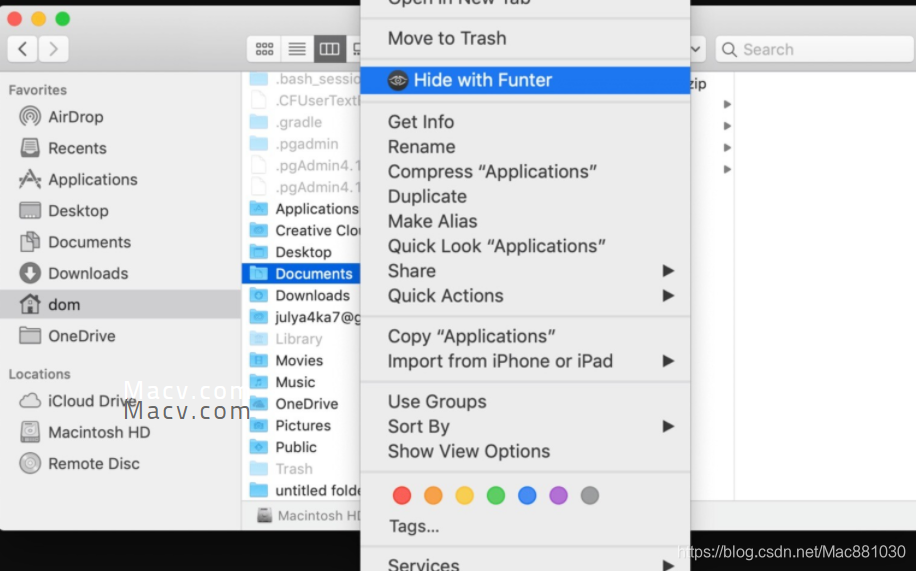Go forward with the forward arrow
The width and height of the screenshot is (916, 571).
pos(53,49)
